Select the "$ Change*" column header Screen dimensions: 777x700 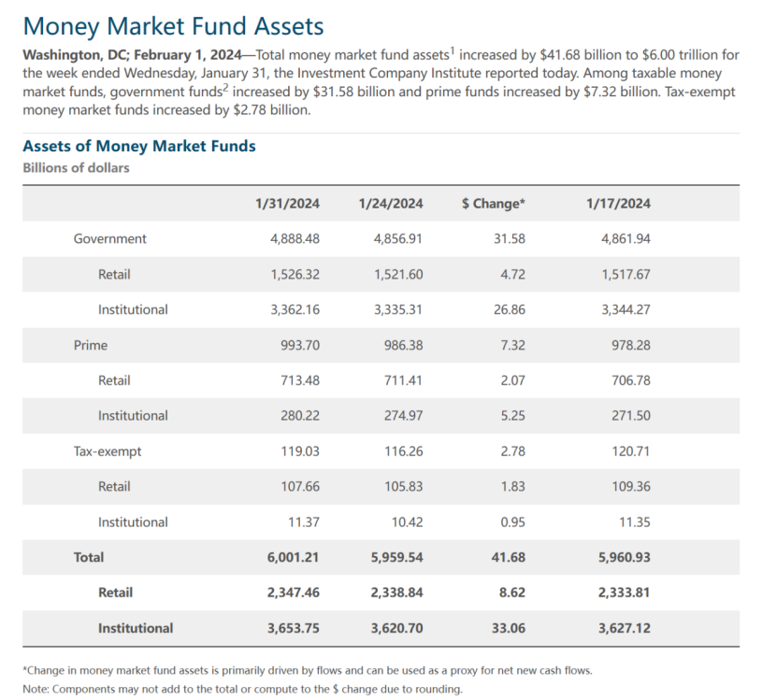click(x=494, y=204)
